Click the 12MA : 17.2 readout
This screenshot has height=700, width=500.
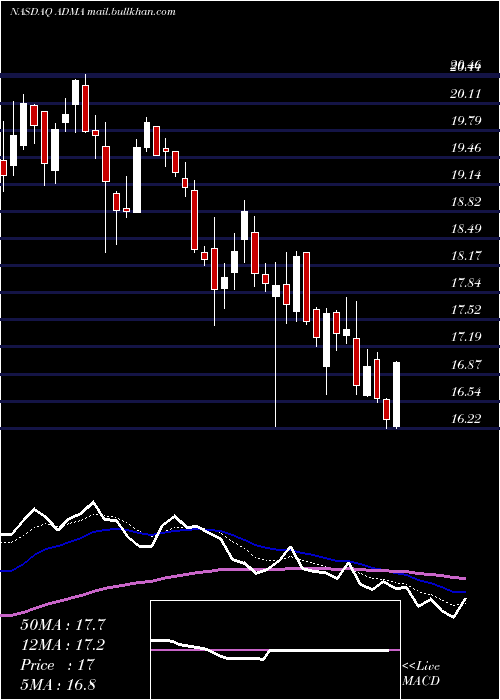[x=64, y=645]
